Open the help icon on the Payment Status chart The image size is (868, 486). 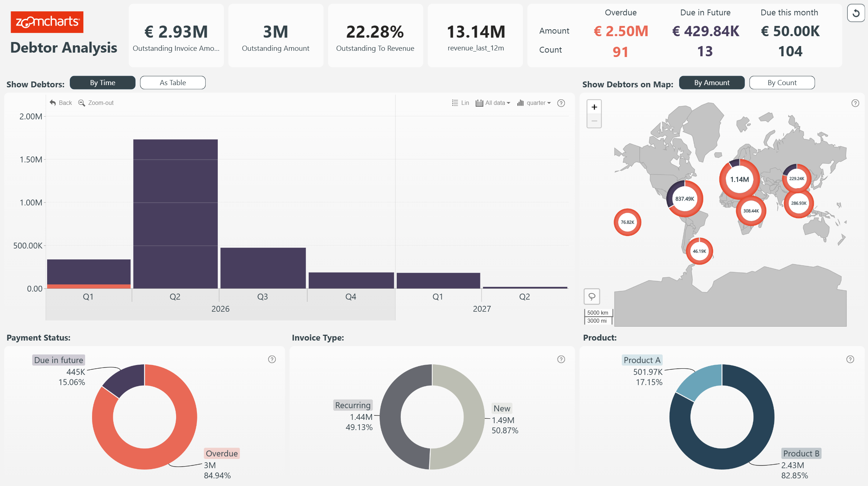click(x=272, y=359)
